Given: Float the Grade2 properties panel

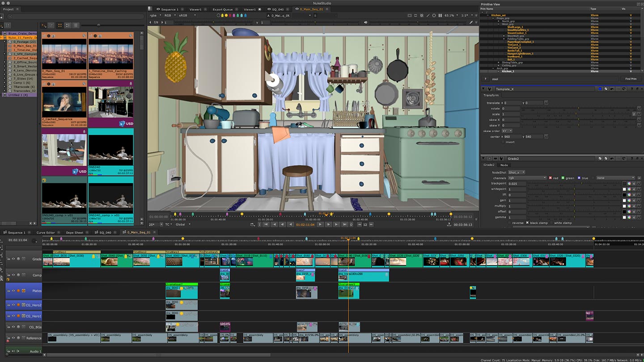Looking at the screenshot, I should (x=637, y=158).
